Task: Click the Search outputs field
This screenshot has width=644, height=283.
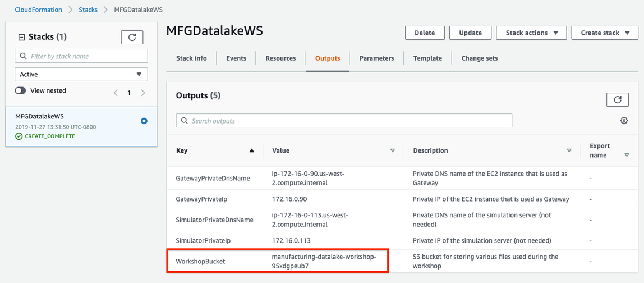Action: click(x=344, y=121)
